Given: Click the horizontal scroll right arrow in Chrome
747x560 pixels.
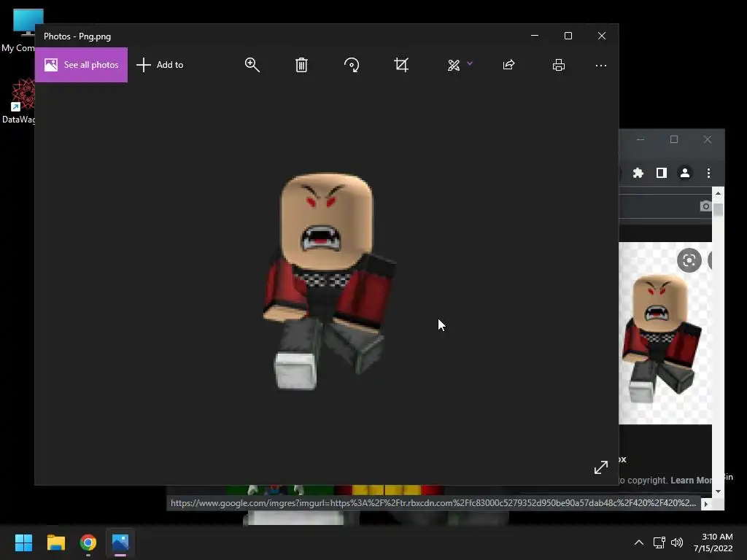Looking at the screenshot, I should (x=706, y=504).
